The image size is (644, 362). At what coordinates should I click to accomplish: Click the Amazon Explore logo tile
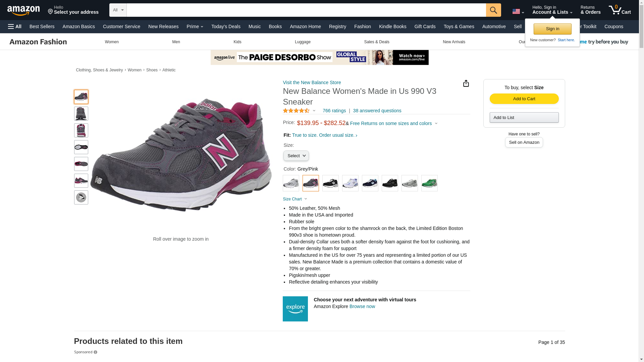tap(295, 309)
